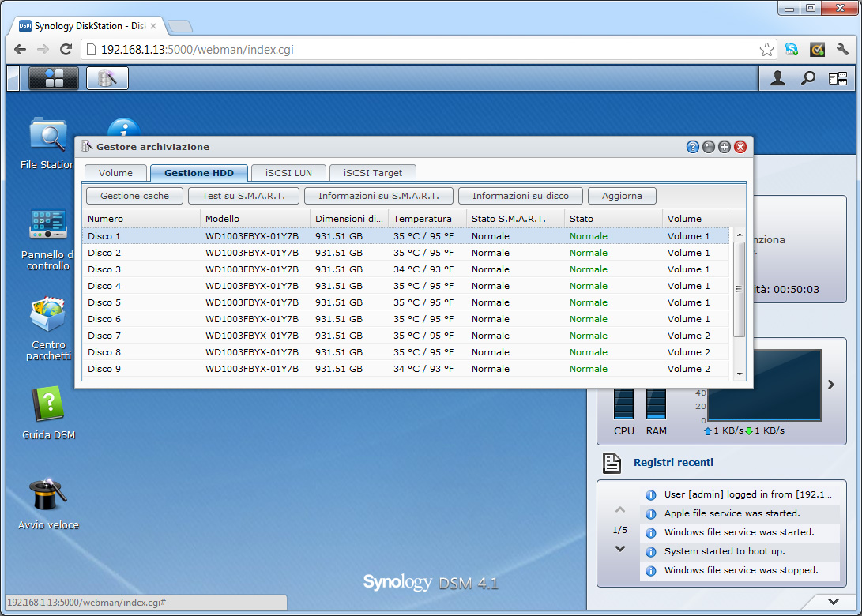Screen dimensions: 862x616
Task: Toggle the widgets panel icon in DSM taskbar
Action: (838, 79)
